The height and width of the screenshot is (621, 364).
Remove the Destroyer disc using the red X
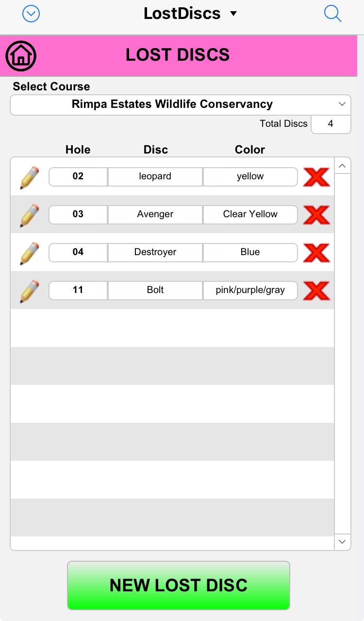coord(316,253)
